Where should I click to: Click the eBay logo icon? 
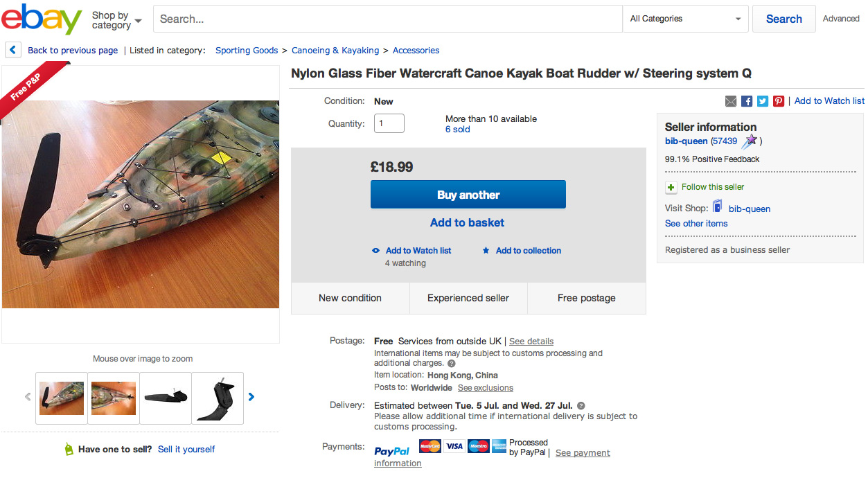click(x=42, y=19)
